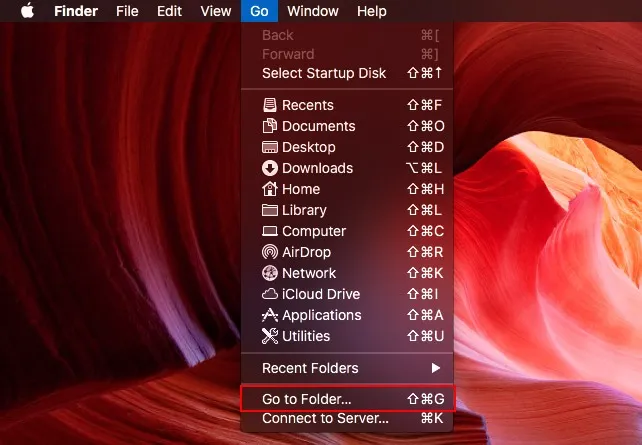642x445 pixels.
Task: Click the ⇧⌘L shortcut beside Library
Action: tap(425, 210)
